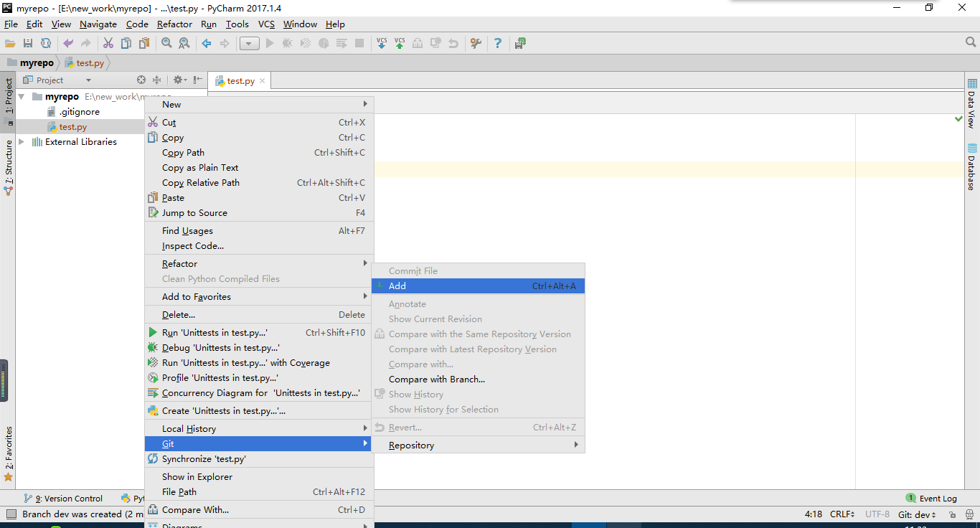Screen dimensions: 980x528
Task: Toggle the 7: Structure side tab
Action: [8, 167]
